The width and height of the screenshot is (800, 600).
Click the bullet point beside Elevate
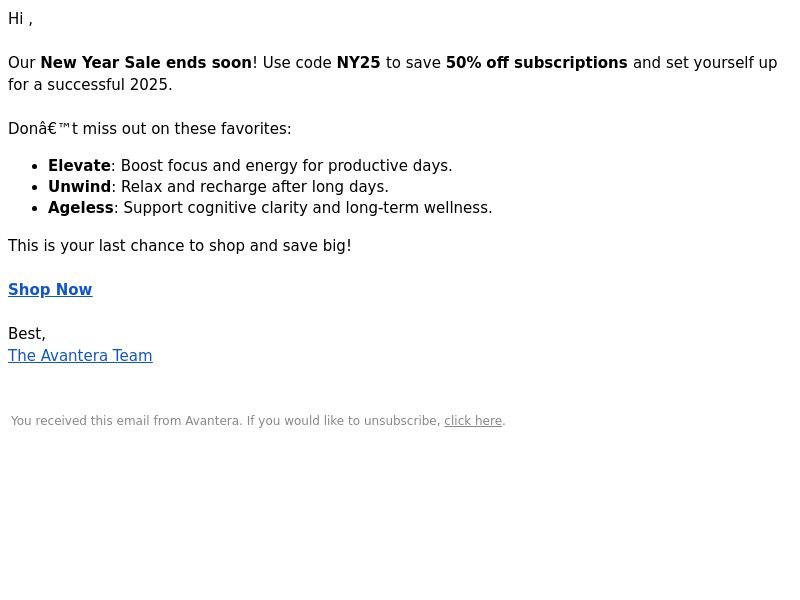(x=35, y=167)
